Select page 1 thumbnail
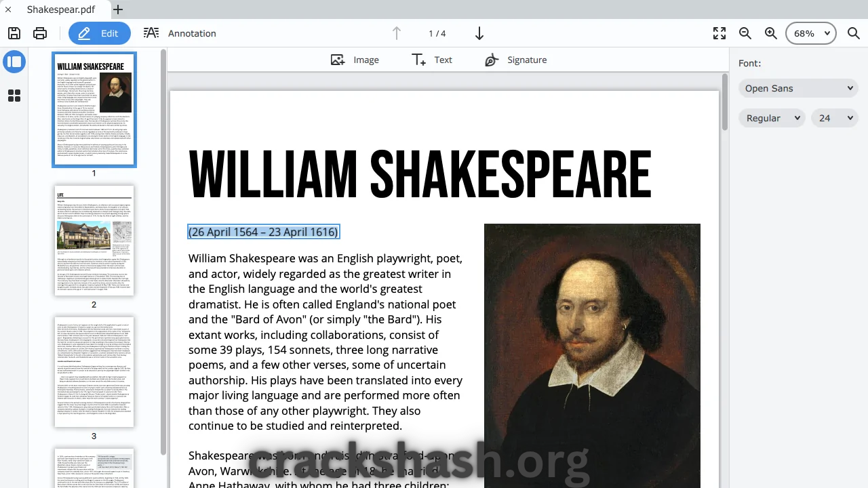 tap(94, 109)
